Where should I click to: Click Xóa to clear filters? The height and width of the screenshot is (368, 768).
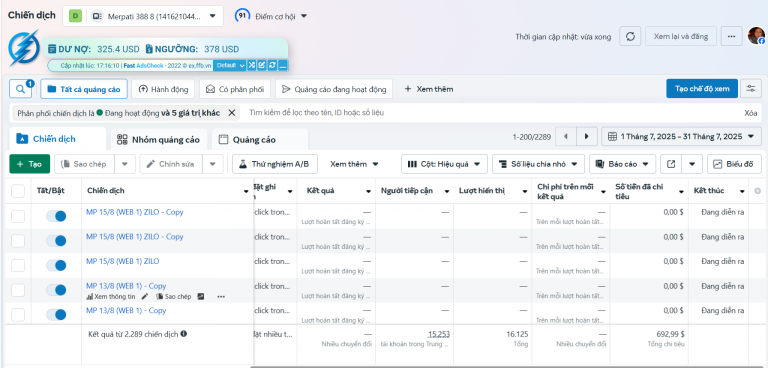pos(750,113)
